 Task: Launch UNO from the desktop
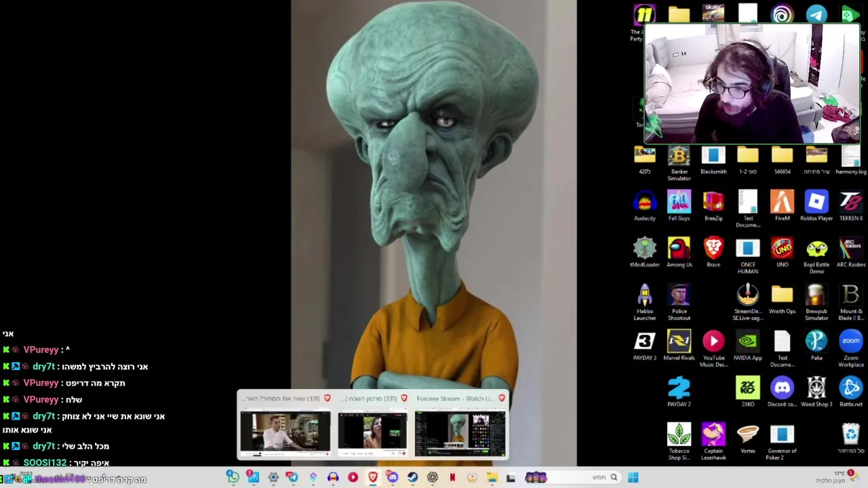(x=782, y=253)
